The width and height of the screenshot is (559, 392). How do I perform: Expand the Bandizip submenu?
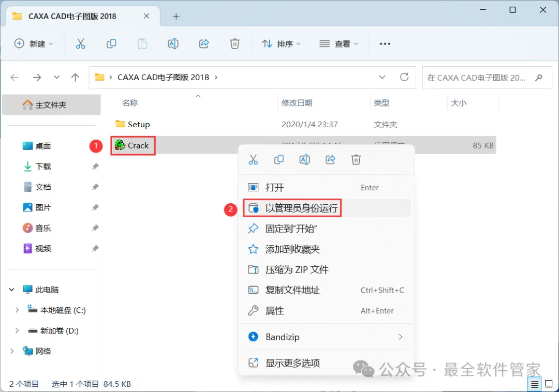coord(400,337)
